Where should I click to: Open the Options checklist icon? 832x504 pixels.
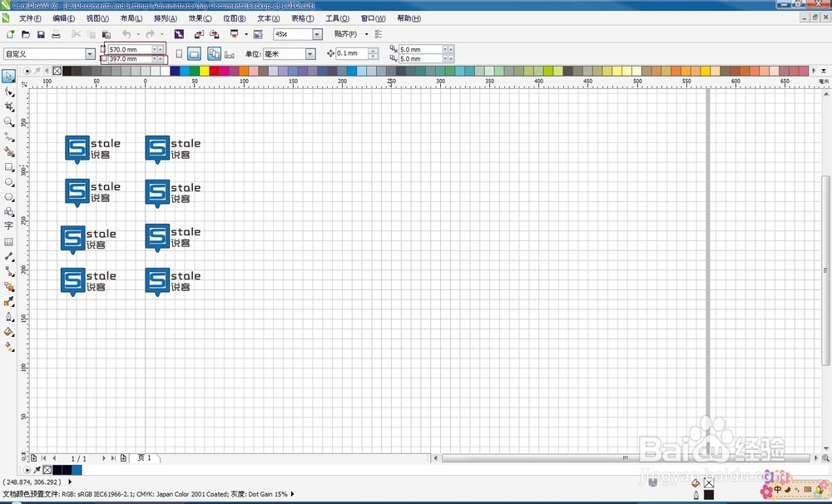coord(379,34)
